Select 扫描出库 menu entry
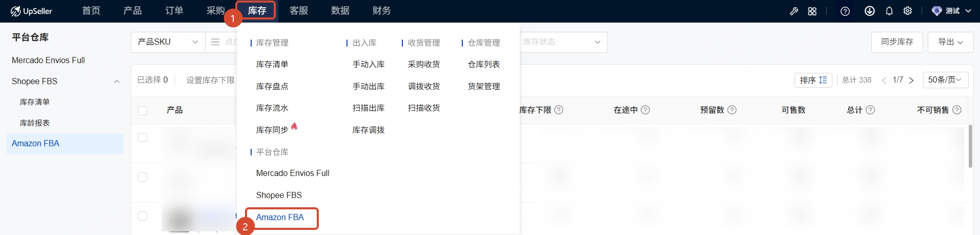980x235 pixels. (x=369, y=108)
